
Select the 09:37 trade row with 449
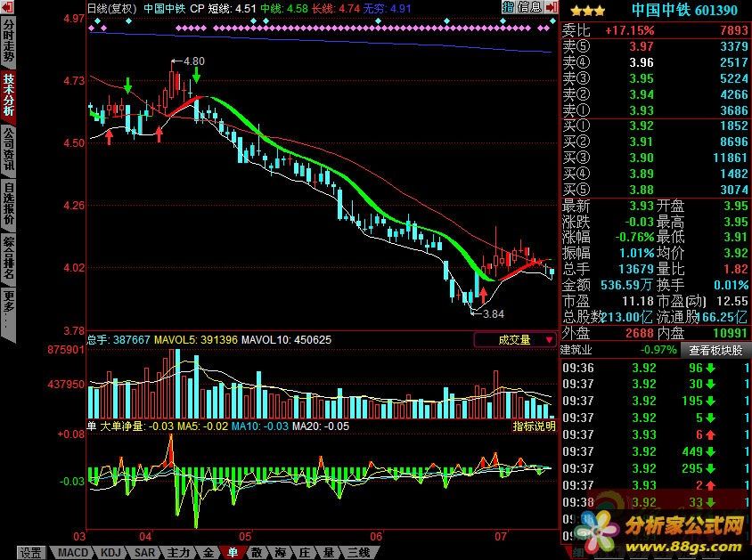(655, 451)
